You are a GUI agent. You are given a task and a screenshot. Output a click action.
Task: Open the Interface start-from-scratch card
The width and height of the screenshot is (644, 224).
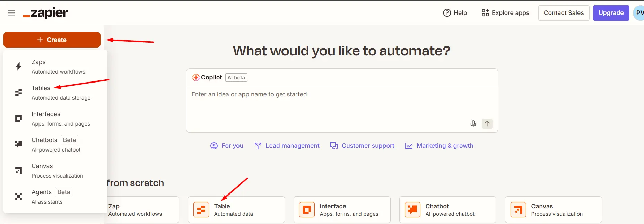tap(342, 210)
